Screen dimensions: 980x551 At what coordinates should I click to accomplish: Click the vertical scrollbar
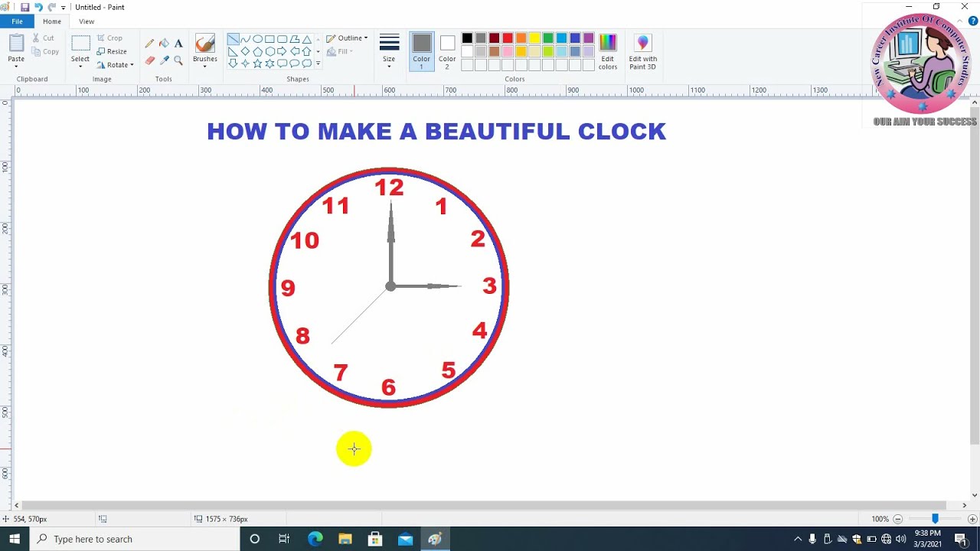click(x=974, y=275)
